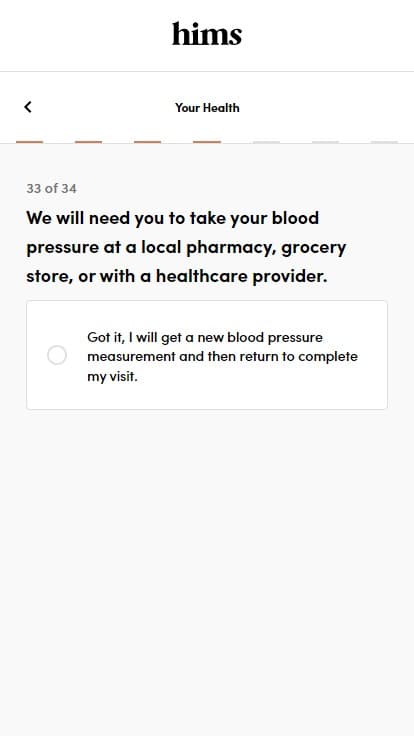Click the third filled progress segment
The height and width of the screenshot is (736, 414).
148,142
